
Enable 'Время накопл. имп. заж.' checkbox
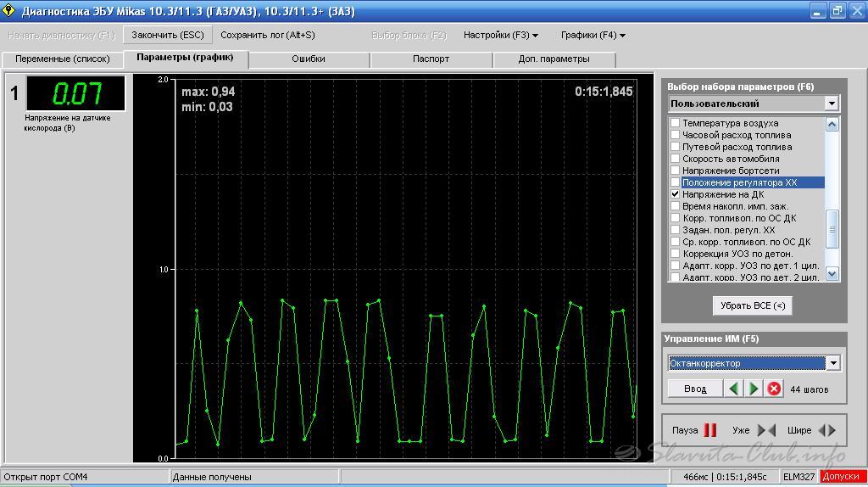click(x=675, y=206)
